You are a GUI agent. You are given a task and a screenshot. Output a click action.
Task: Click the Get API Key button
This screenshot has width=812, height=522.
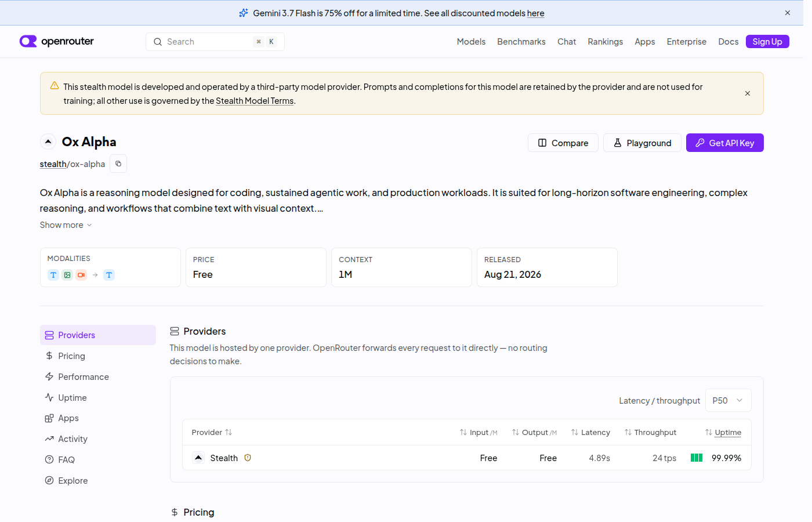coord(724,143)
